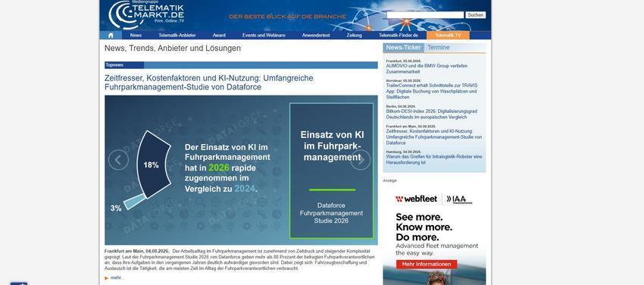Viewport: 644px width, 285px height.
Task: Click the Topnews section label
Action: 114,65
